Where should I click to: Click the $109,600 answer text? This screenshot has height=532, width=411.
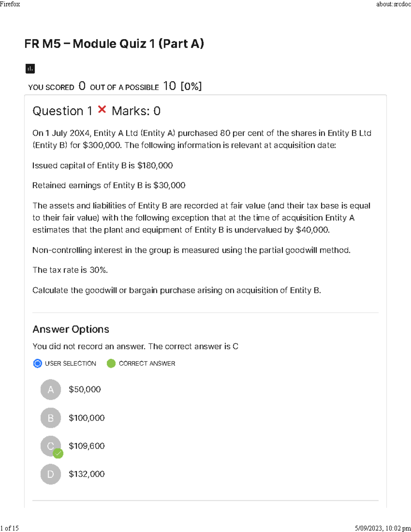[87, 446]
